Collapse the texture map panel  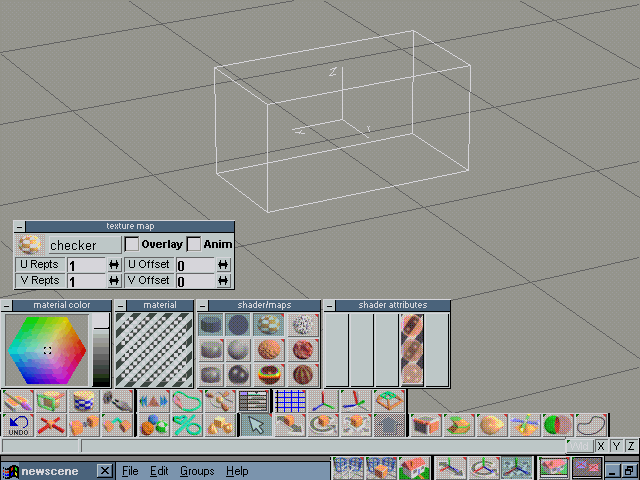[19, 226]
